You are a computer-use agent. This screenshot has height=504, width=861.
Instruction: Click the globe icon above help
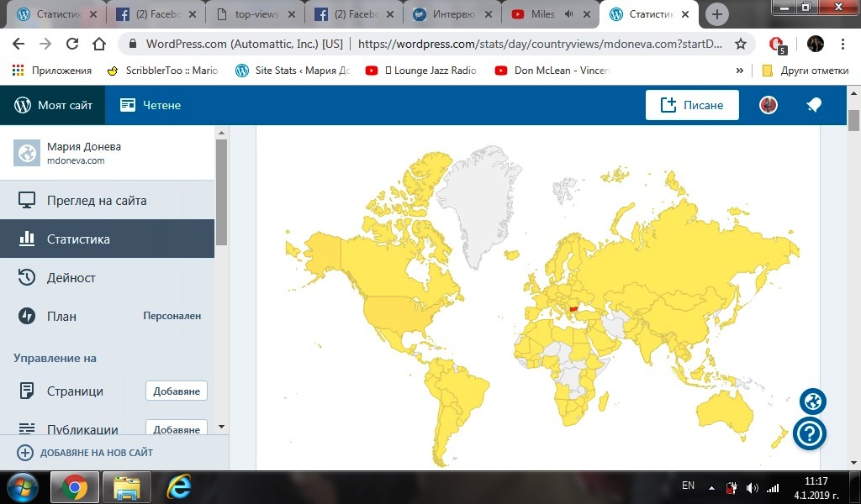[x=812, y=402]
